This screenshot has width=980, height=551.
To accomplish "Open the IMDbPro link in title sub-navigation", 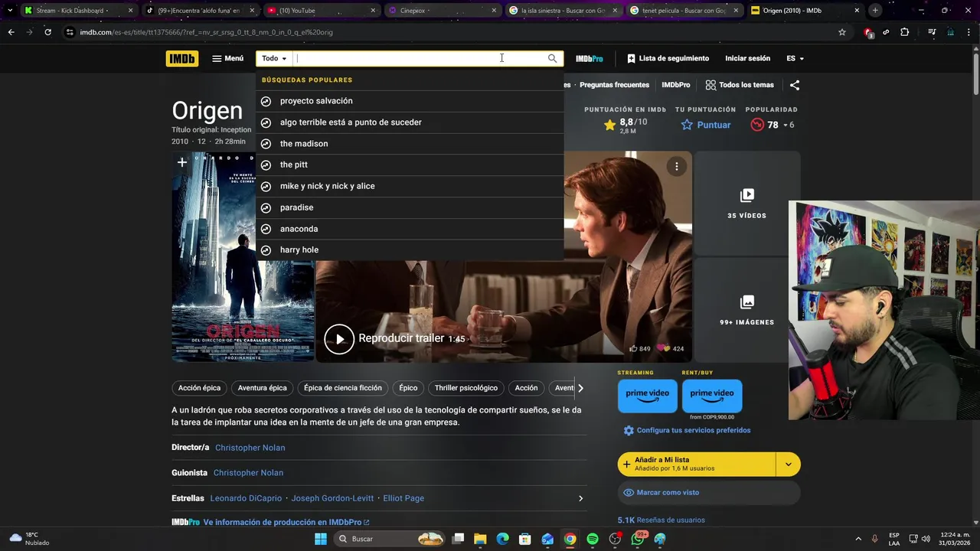I will (675, 85).
